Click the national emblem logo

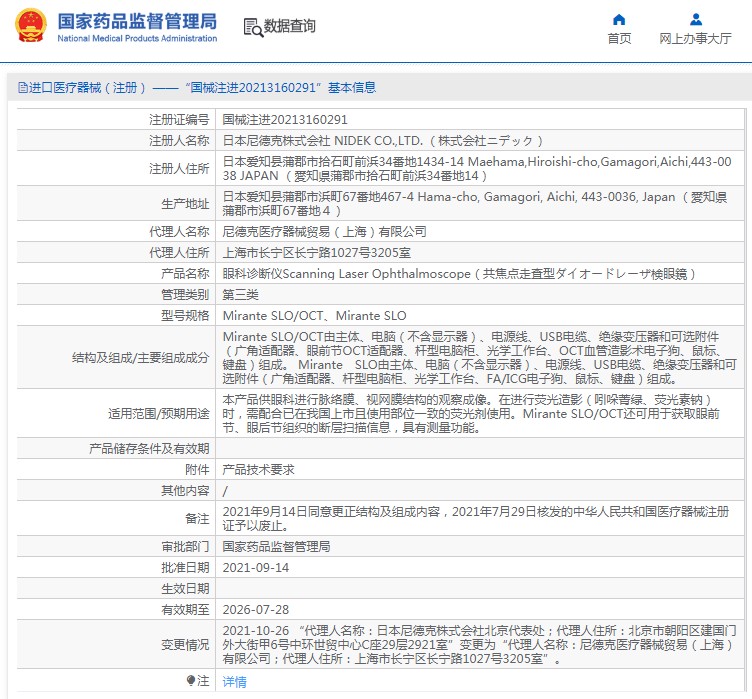(30, 27)
